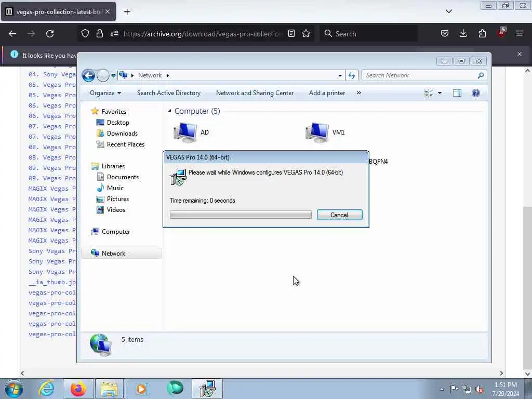This screenshot has width=532, height=399.
Task: Select Add a printer
Action: pos(327,93)
